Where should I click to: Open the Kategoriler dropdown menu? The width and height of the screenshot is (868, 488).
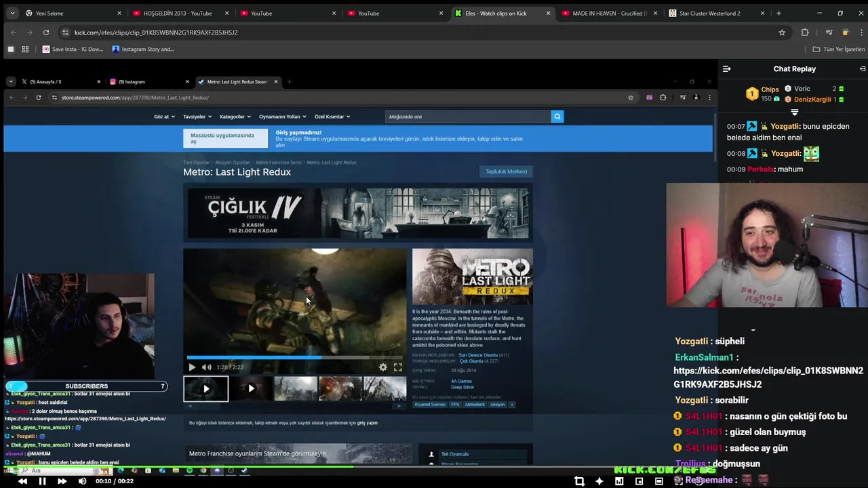235,117
